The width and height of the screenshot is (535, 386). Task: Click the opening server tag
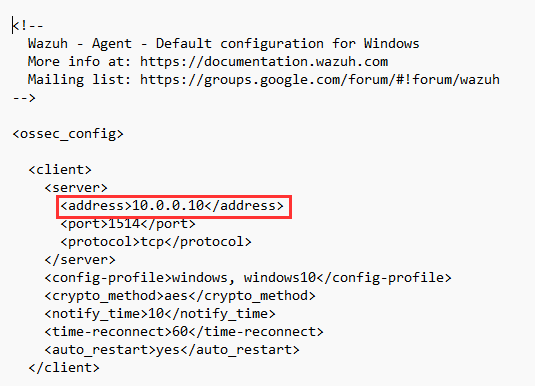76,188
